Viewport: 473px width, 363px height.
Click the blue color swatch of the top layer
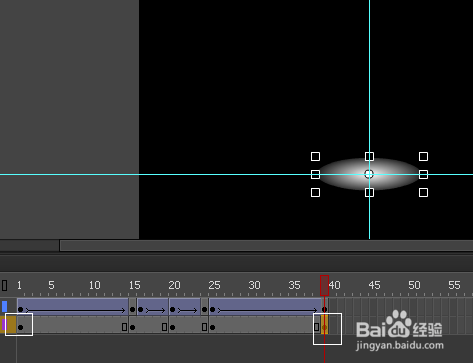pyautogui.click(x=4, y=306)
